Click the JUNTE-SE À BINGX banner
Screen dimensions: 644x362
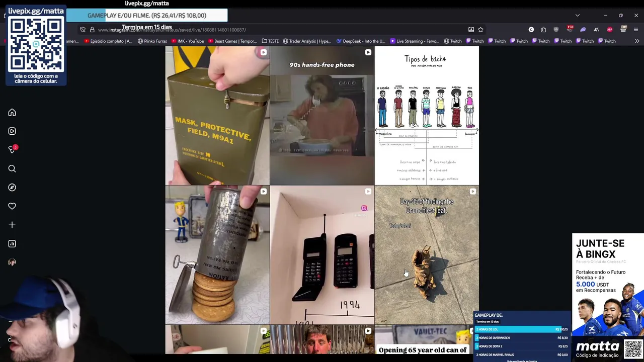(608, 297)
